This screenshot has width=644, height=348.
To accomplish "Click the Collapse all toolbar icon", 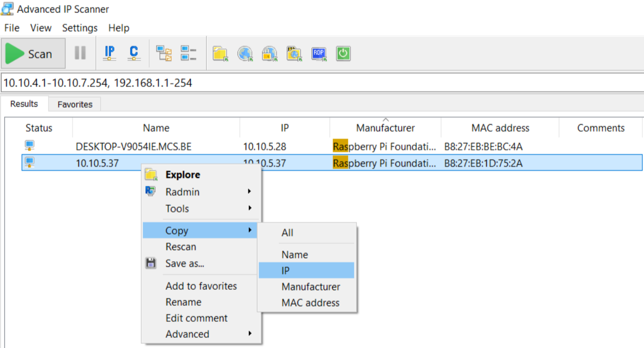I will pos(188,53).
